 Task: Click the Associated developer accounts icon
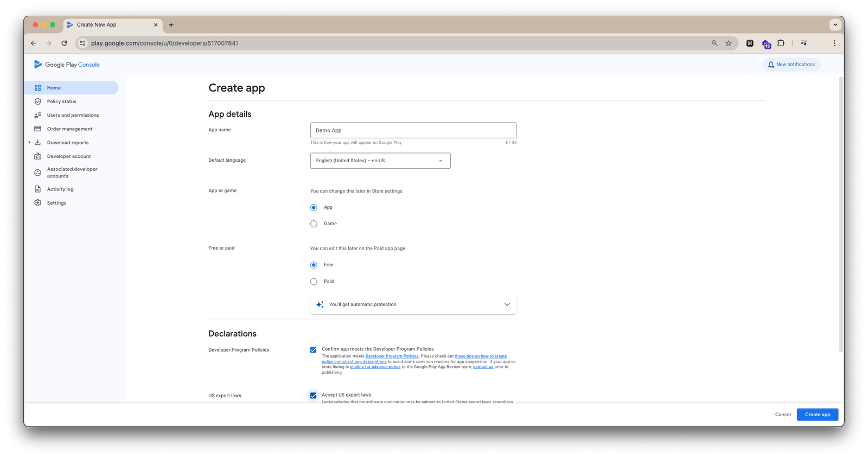[x=38, y=173]
